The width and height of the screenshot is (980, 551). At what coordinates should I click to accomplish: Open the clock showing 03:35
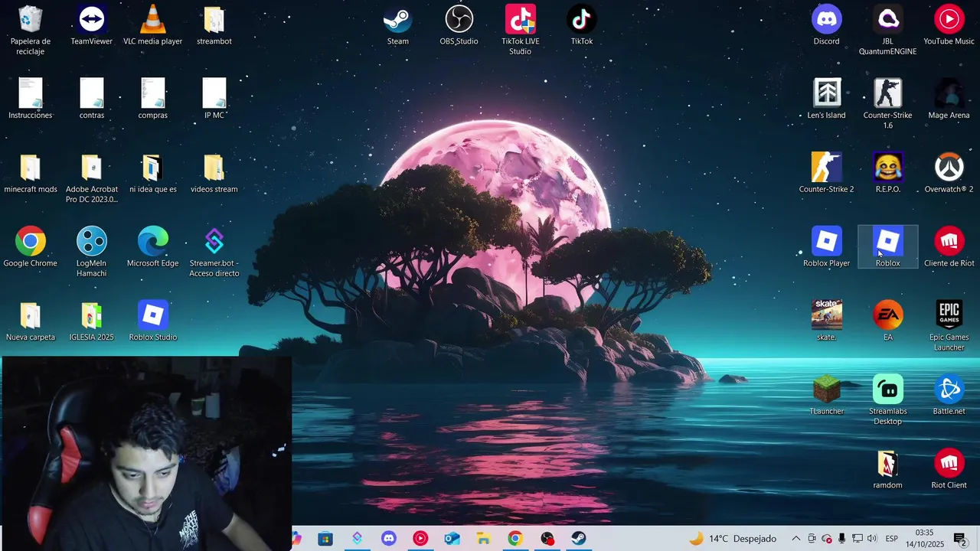point(925,538)
